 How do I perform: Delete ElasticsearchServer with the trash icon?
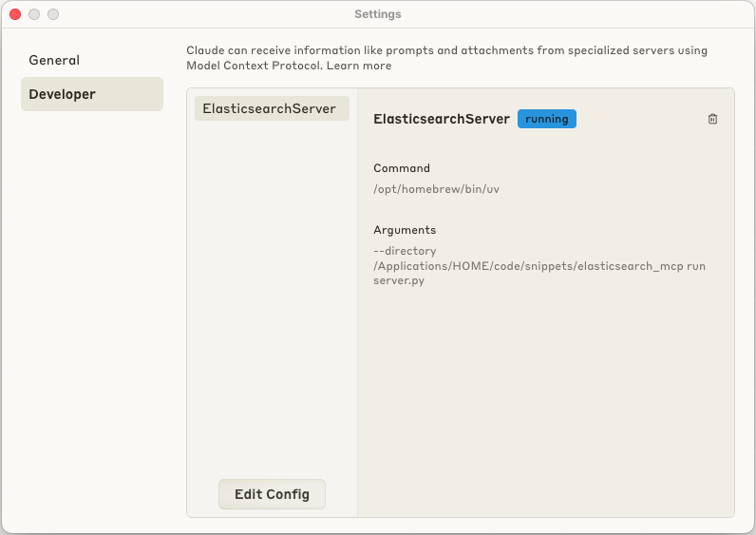pyautogui.click(x=712, y=119)
